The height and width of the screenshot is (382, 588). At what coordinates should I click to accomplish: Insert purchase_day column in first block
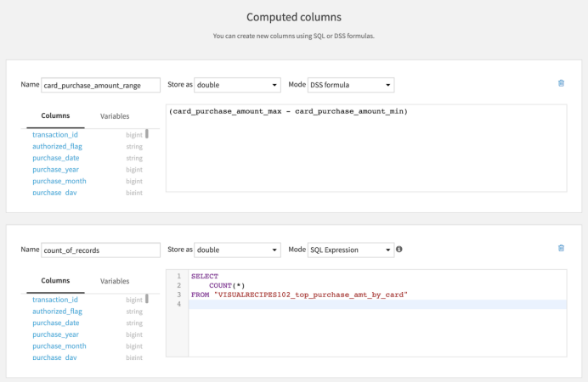[54, 193]
